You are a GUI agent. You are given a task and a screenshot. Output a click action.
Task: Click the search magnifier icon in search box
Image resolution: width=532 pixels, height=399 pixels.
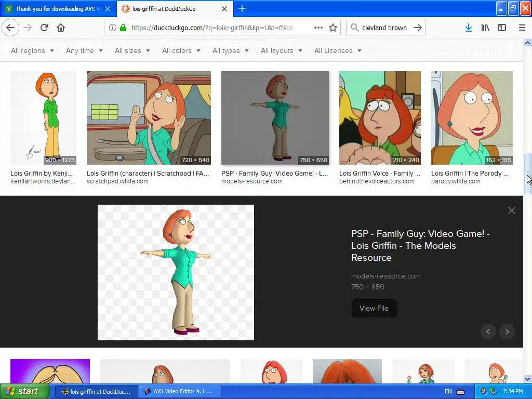(354, 28)
